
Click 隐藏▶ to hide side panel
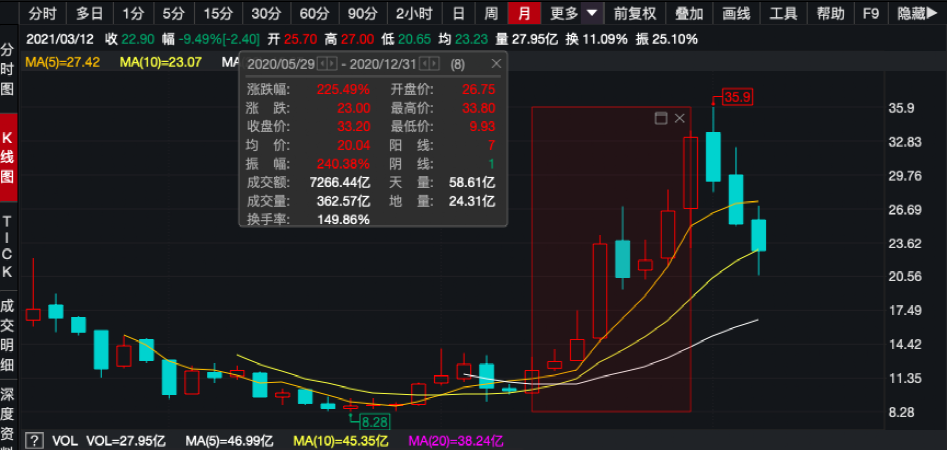[916, 13]
